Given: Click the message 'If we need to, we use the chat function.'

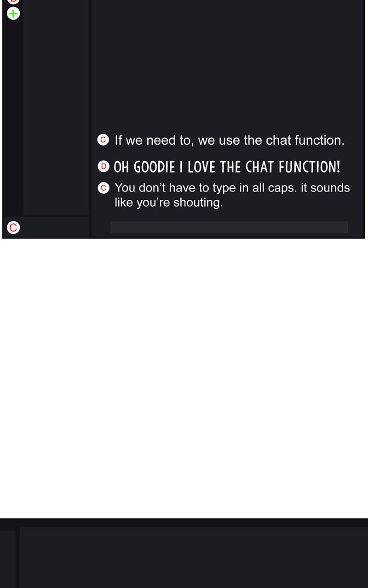Looking at the screenshot, I should click(x=229, y=140).
